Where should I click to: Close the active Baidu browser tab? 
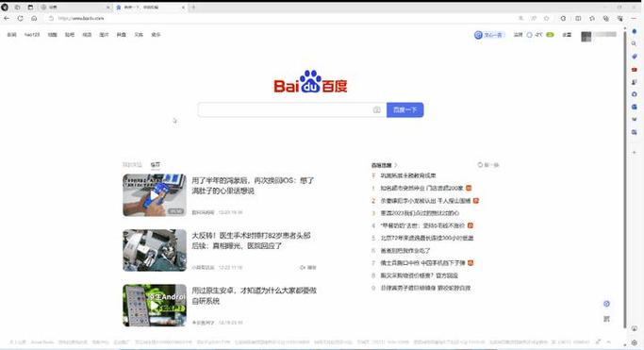coord(184,7)
